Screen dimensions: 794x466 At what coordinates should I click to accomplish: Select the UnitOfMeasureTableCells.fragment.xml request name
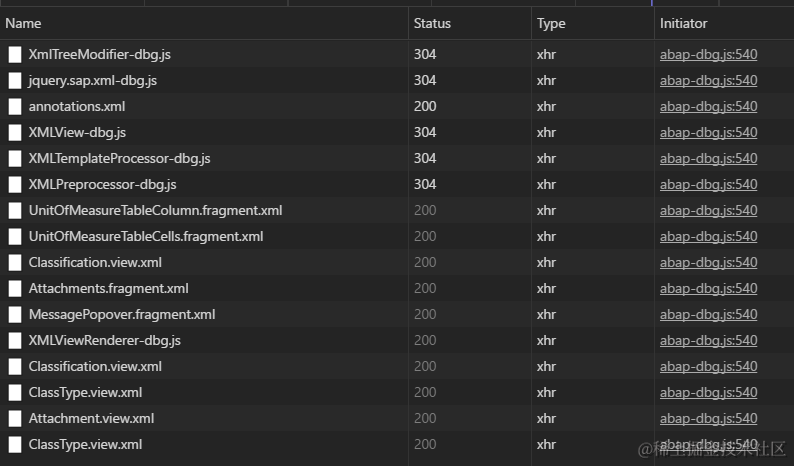coord(146,237)
